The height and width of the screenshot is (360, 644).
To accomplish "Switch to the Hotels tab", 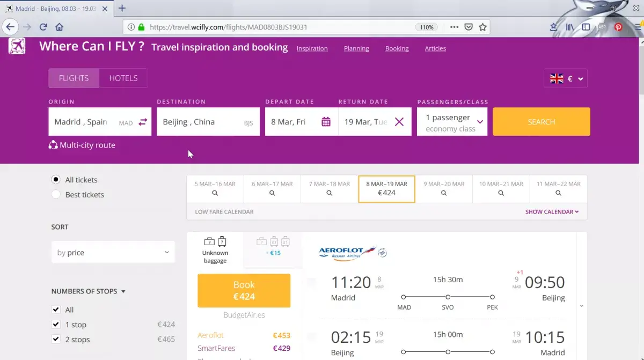I will coord(123,78).
